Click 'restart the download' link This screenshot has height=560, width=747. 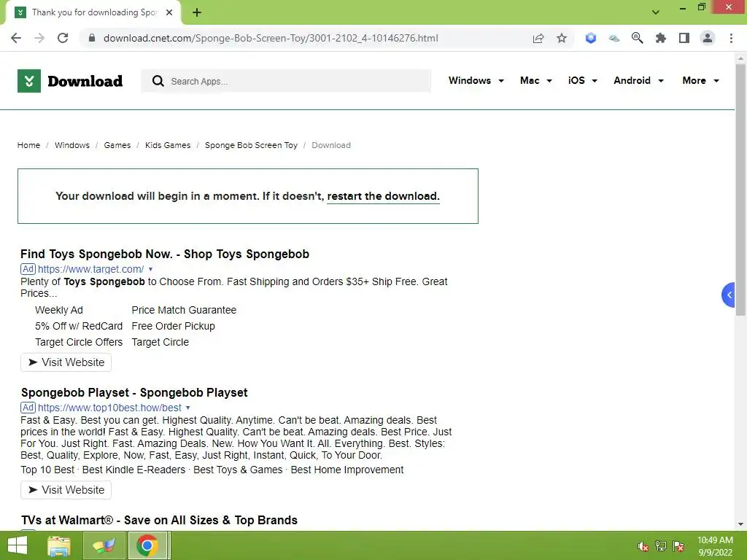(384, 196)
